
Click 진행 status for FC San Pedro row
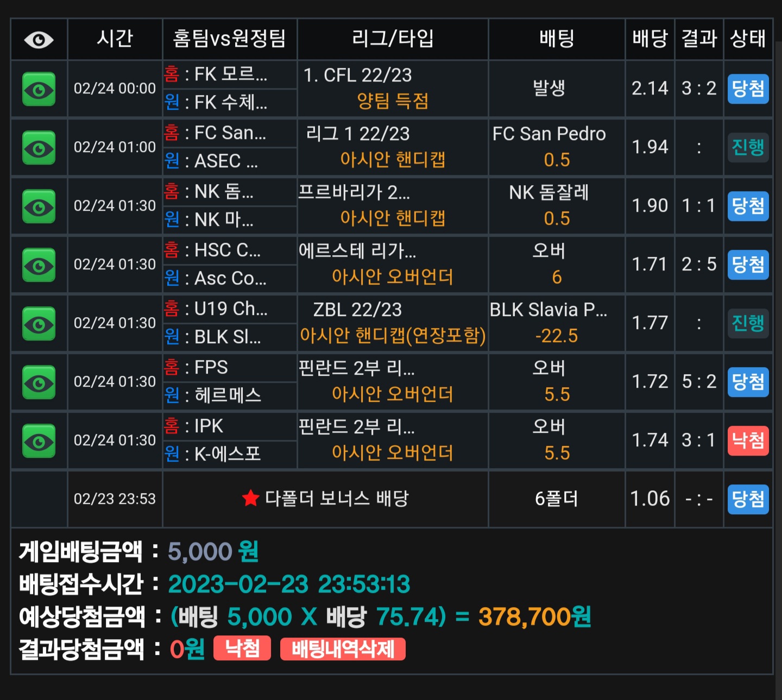coord(748,147)
